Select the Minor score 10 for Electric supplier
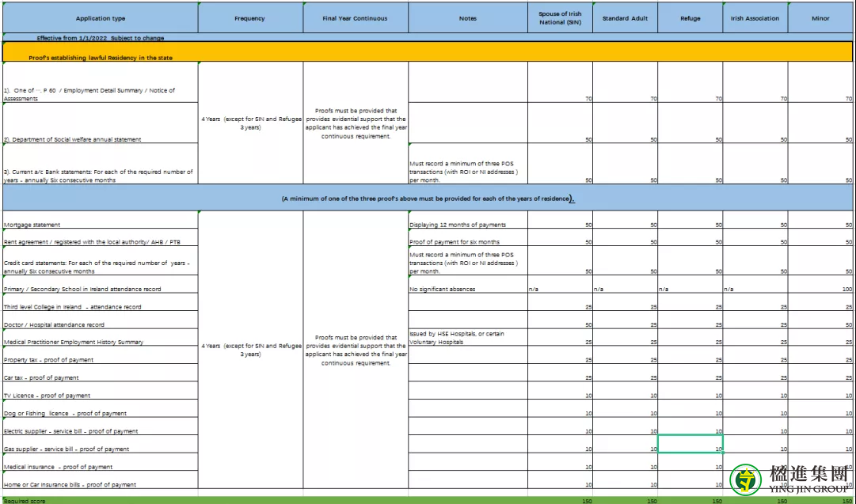 click(x=820, y=426)
